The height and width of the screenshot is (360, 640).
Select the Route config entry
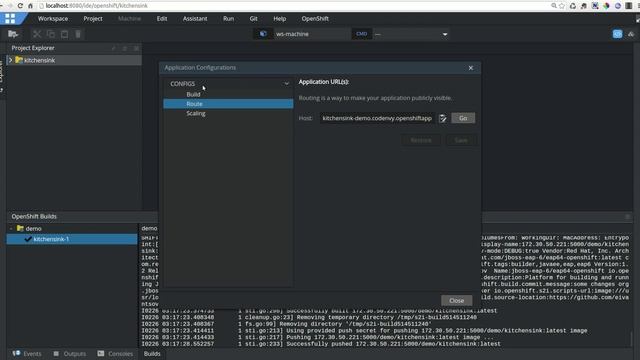click(x=228, y=104)
